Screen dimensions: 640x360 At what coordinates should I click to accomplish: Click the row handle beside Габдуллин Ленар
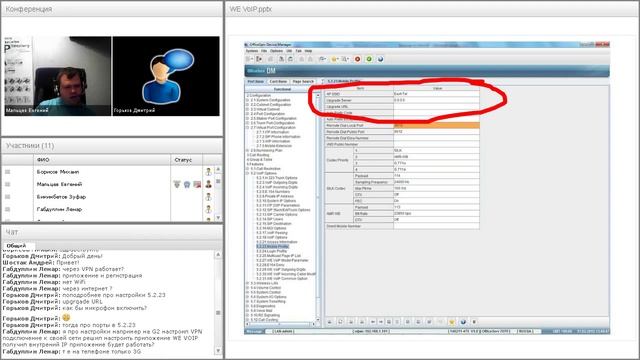point(7,209)
